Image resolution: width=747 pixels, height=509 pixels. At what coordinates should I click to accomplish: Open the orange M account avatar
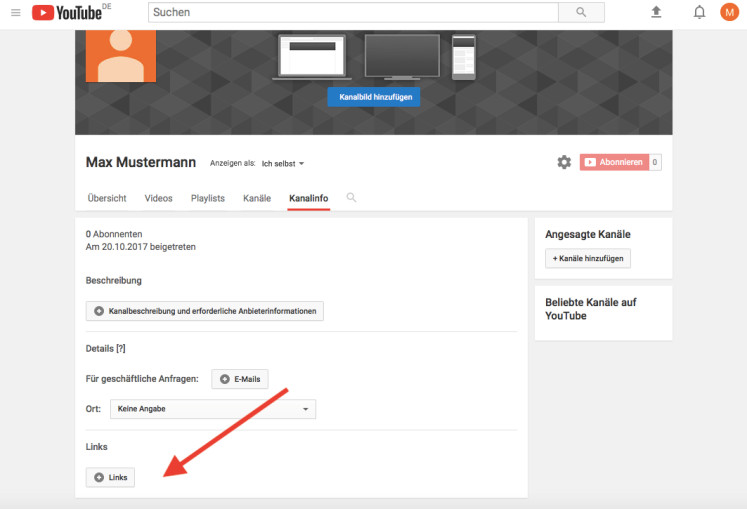pos(729,12)
